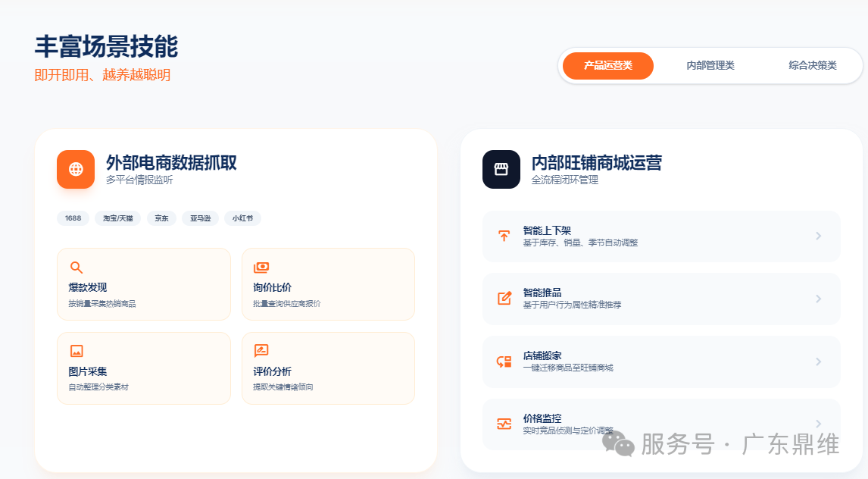Expand the 智能上下架 row chevron
868x479 pixels.
tap(818, 236)
